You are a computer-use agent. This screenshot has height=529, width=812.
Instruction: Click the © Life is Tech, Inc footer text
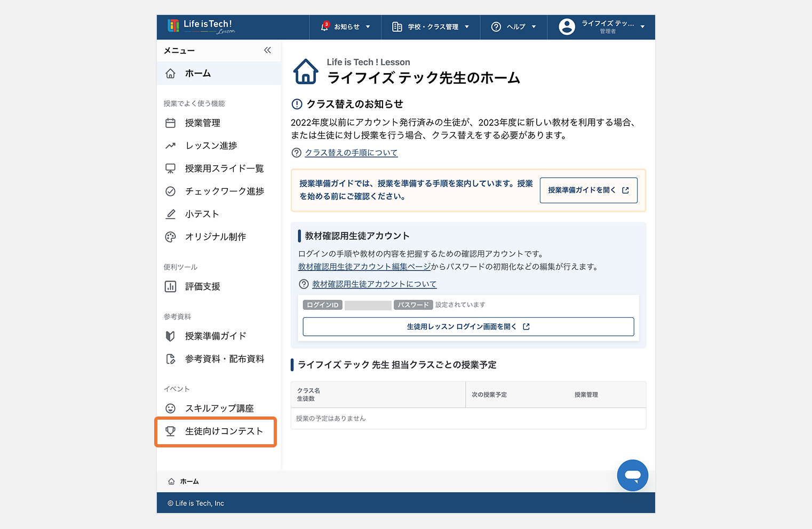(x=196, y=503)
